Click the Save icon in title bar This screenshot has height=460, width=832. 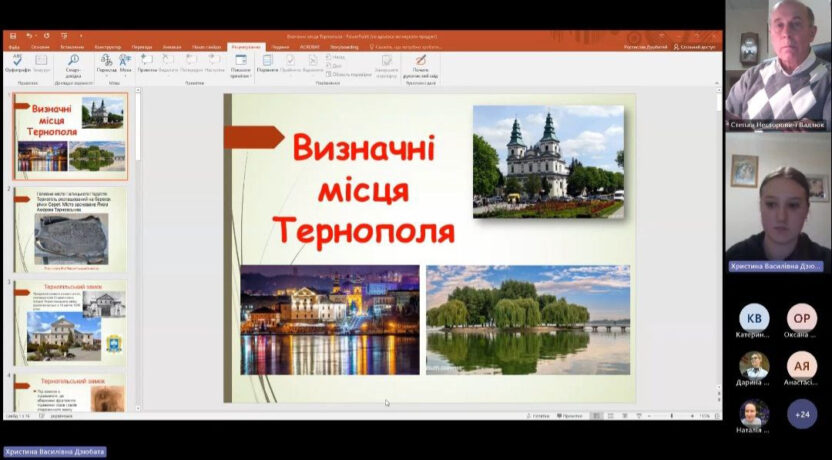11,35
